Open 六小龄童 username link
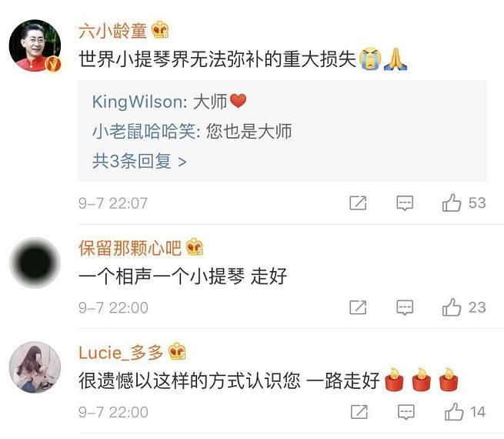 pyautogui.click(x=112, y=31)
